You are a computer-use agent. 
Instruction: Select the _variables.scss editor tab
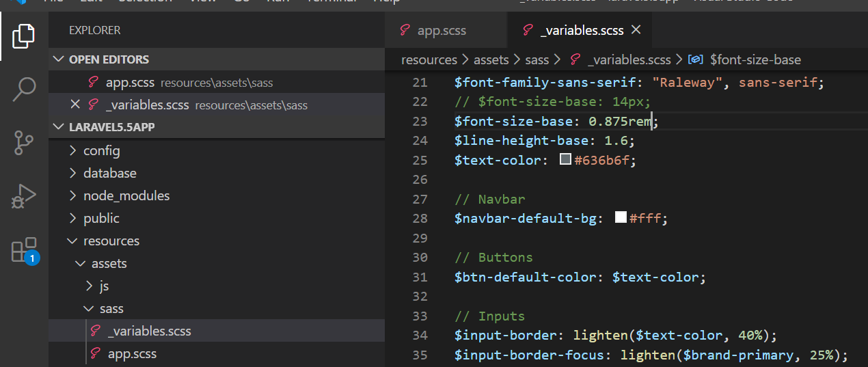(x=581, y=30)
